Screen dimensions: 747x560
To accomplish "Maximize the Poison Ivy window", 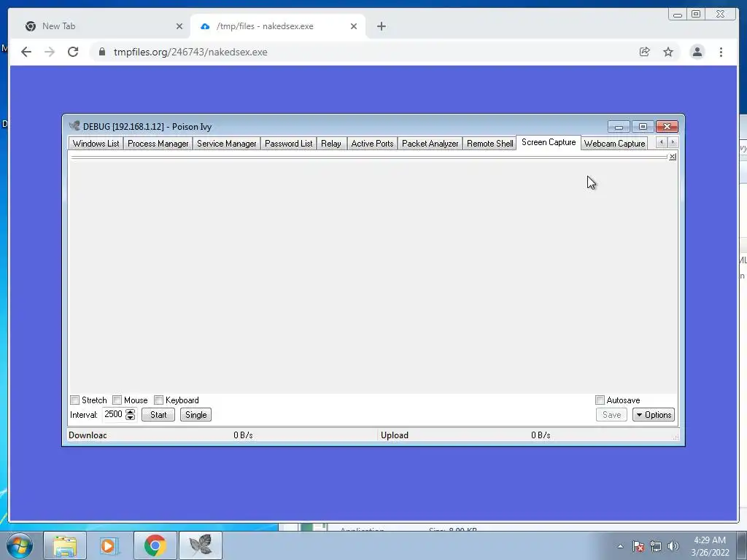I will pyautogui.click(x=643, y=127).
